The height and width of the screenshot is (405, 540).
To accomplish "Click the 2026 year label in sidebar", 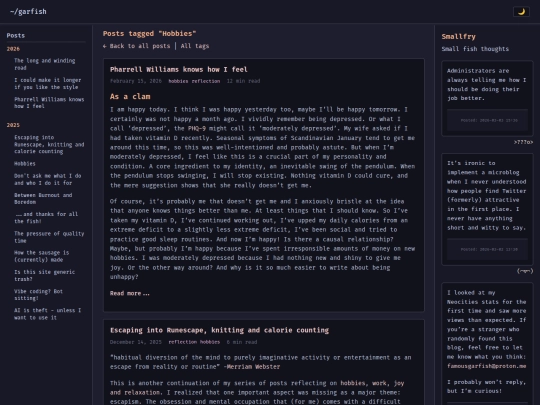I will click(x=13, y=49).
